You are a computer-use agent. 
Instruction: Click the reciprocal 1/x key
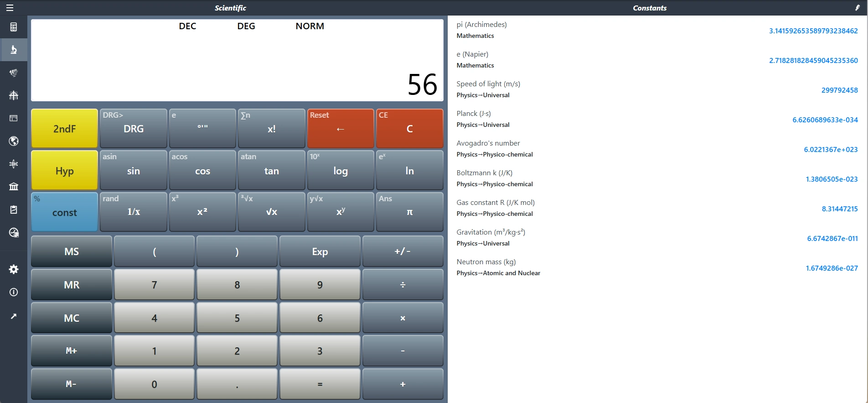coord(134,212)
